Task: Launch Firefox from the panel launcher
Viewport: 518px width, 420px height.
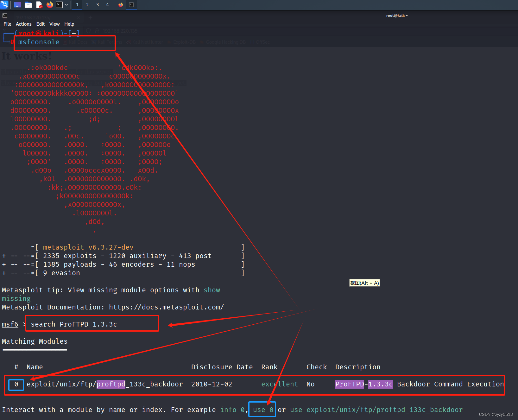Action: [50, 5]
